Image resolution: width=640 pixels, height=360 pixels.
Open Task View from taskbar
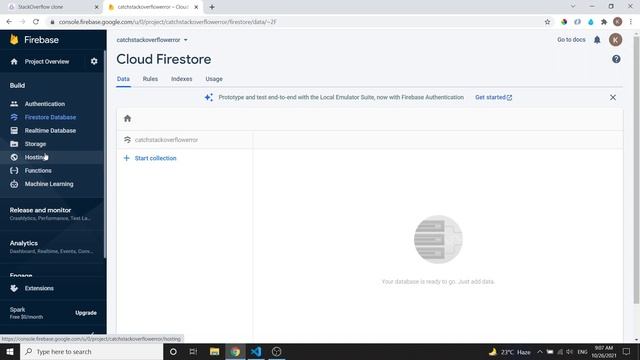pyautogui.click(x=193, y=351)
